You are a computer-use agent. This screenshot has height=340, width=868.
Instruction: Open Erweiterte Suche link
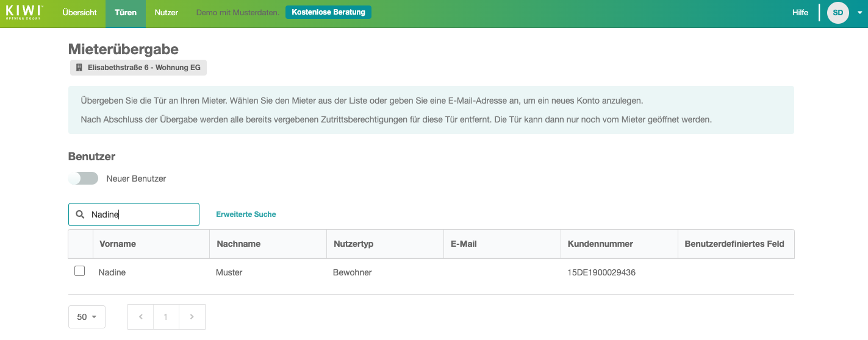coord(246,214)
